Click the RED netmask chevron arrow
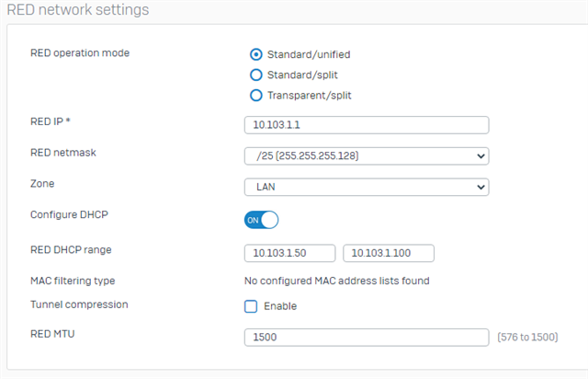 [x=481, y=155]
